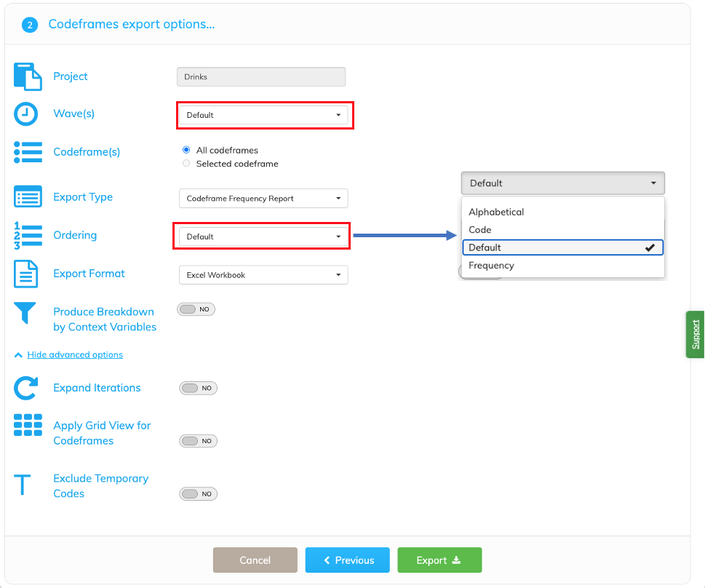The image size is (705, 588).
Task: Click the expanded Default dropdown header
Action: point(563,183)
